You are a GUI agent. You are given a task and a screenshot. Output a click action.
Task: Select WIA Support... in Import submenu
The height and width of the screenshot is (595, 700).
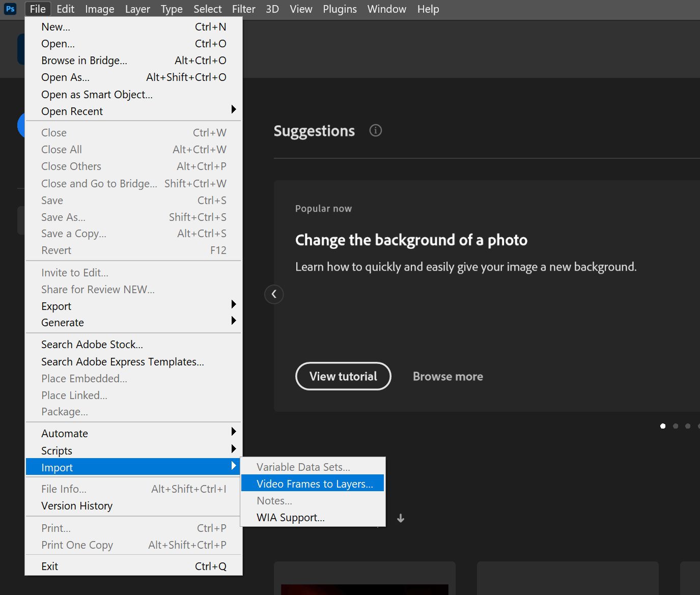click(x=313, y=517)
